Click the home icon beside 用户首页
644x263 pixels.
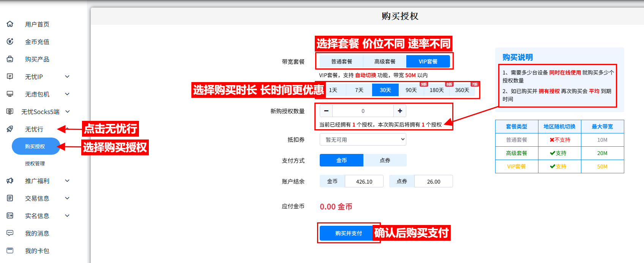coord(10,24)
